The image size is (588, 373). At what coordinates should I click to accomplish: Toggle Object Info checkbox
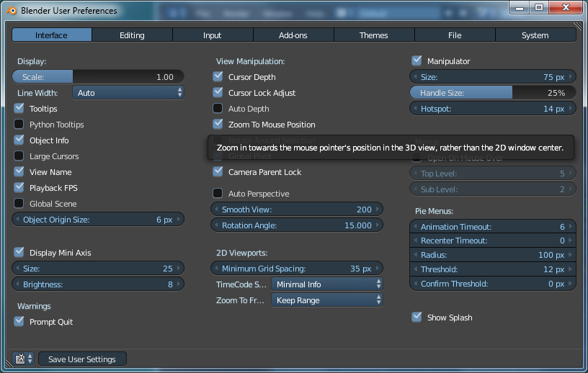click(x=19, y=140)
